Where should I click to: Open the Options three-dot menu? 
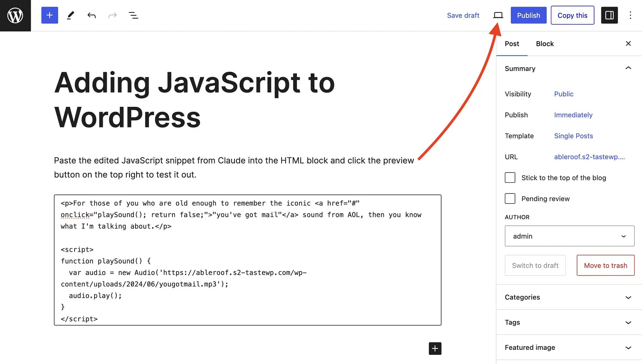coord(630,15)
